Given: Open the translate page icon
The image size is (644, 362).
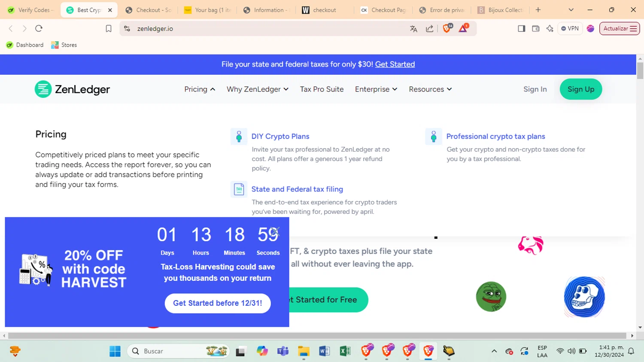Looking at the screenshot, I should [x=413, y=29].
